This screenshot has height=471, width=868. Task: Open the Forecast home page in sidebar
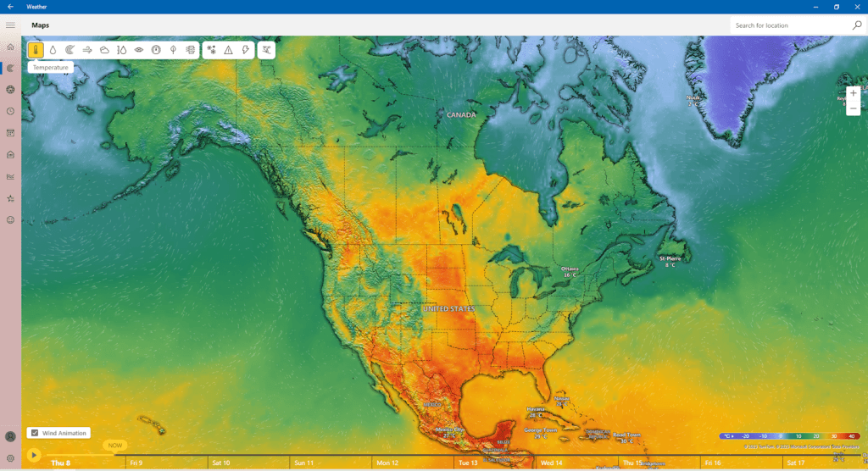click(10, 47)
